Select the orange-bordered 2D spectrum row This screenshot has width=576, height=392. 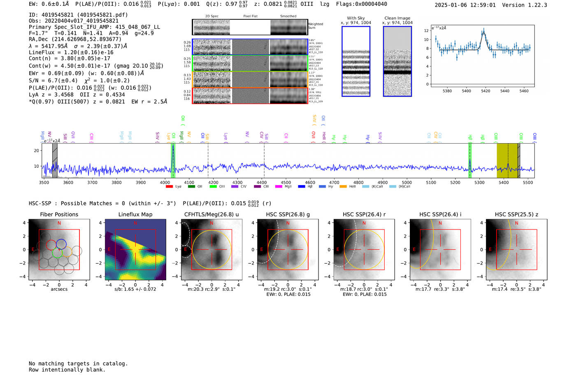250,79
